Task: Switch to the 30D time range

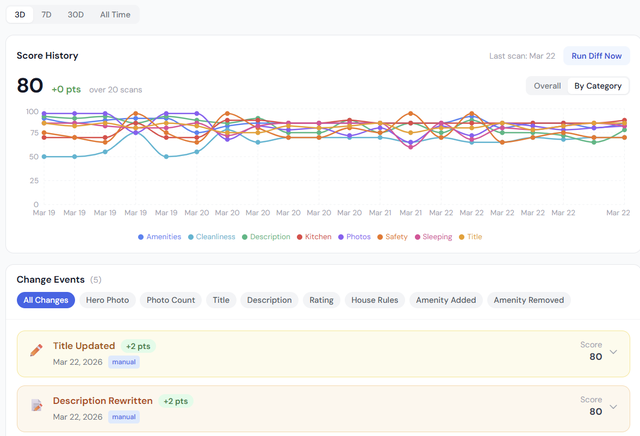Action: point(76,15)
